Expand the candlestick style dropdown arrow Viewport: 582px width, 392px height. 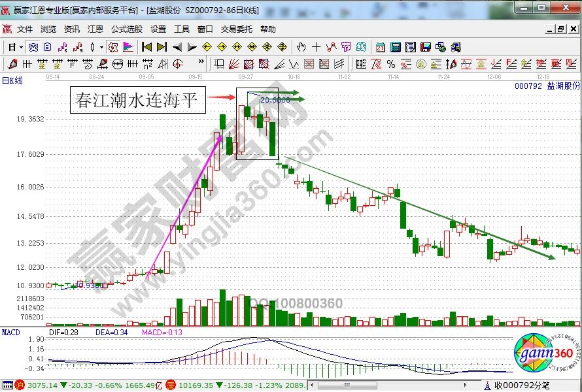101,47
